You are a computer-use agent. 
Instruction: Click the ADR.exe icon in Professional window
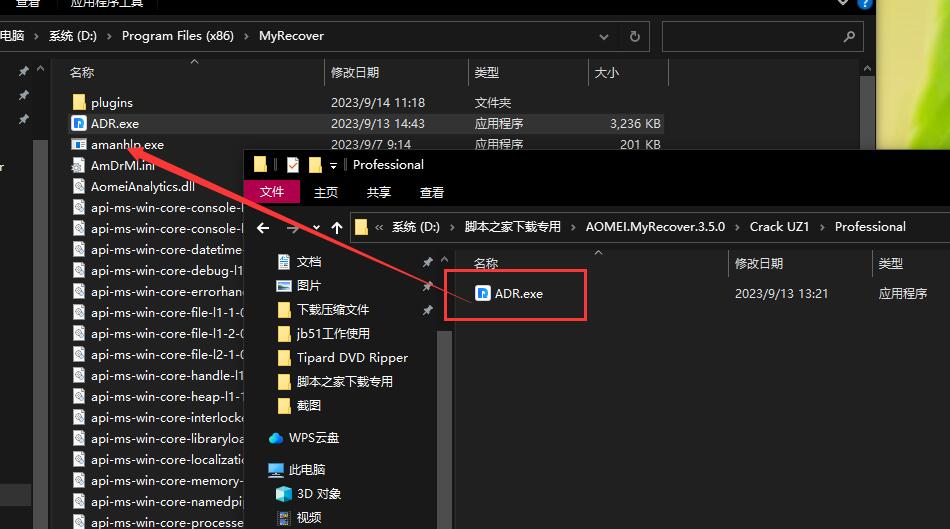click(482, 293)
